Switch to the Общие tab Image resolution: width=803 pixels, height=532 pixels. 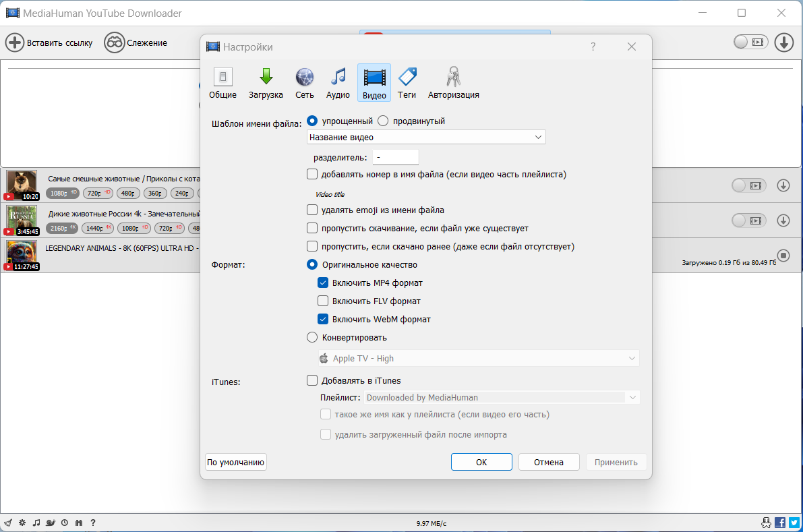[x=222, y=83]
